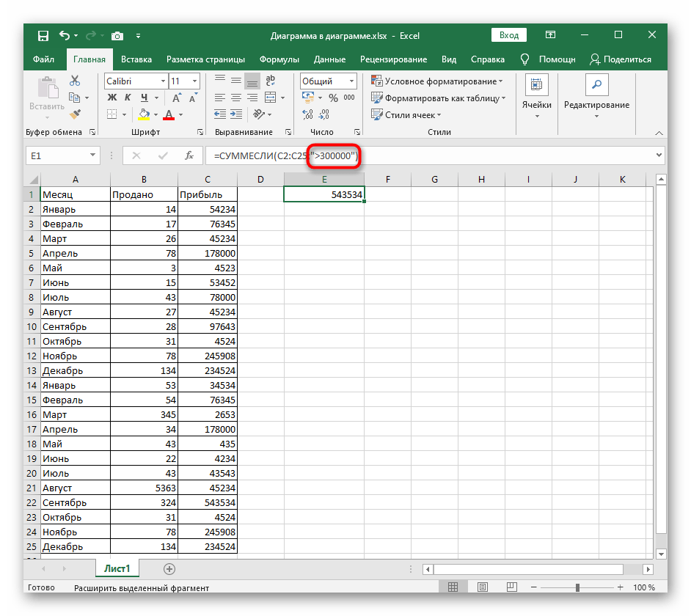Open the Вставка ribbon tab
Viewport: 691px width, 616px height.
coord(136,59)
